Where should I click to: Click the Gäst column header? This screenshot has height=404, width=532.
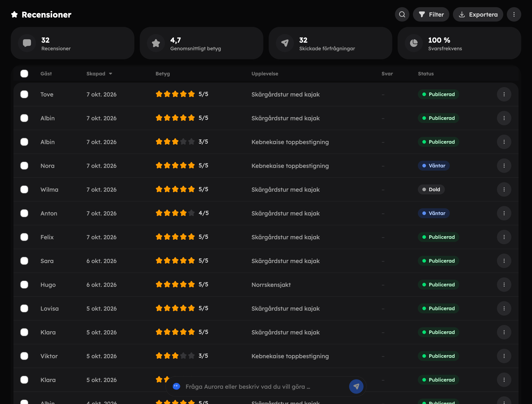click(x=46, y=74)
